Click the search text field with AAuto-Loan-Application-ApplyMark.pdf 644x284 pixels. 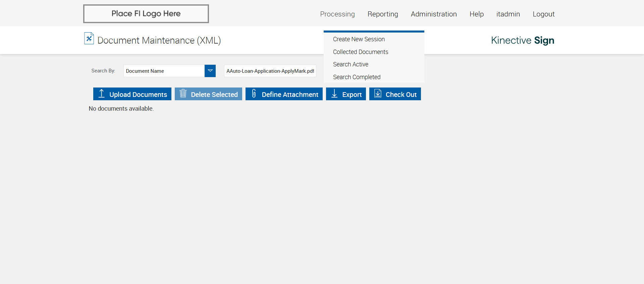[270, 71]
